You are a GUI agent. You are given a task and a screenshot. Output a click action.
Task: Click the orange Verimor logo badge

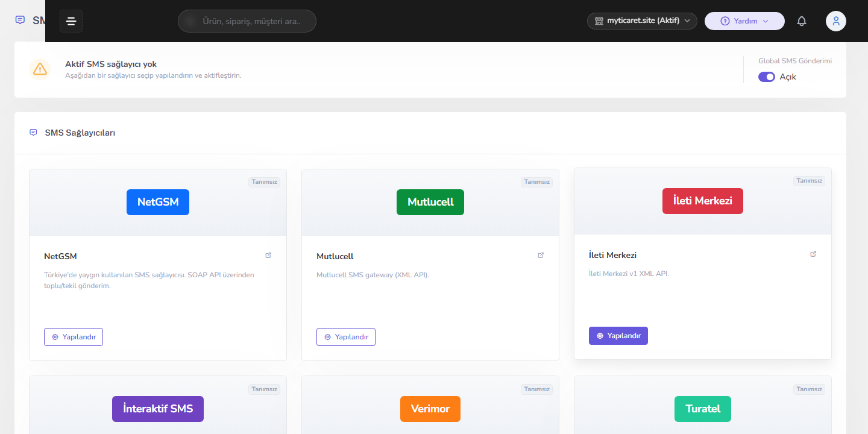click(x=430, y=409)
